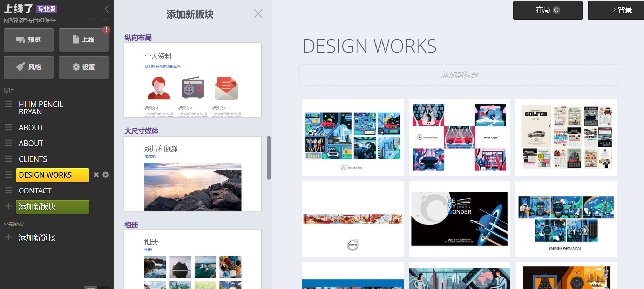Click the redo arrow icon

click(x=104, y=20)
